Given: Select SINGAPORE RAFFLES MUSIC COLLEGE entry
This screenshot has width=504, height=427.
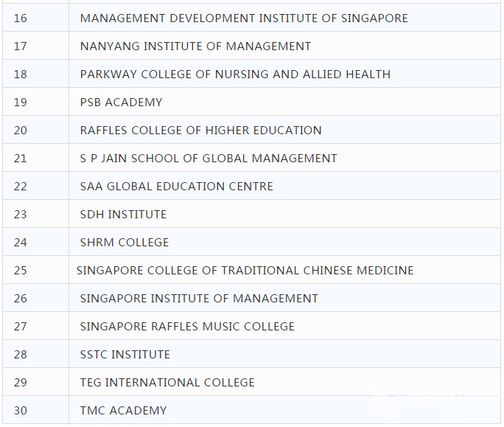Looking at the screenshot, I should (x=187, y=326).
